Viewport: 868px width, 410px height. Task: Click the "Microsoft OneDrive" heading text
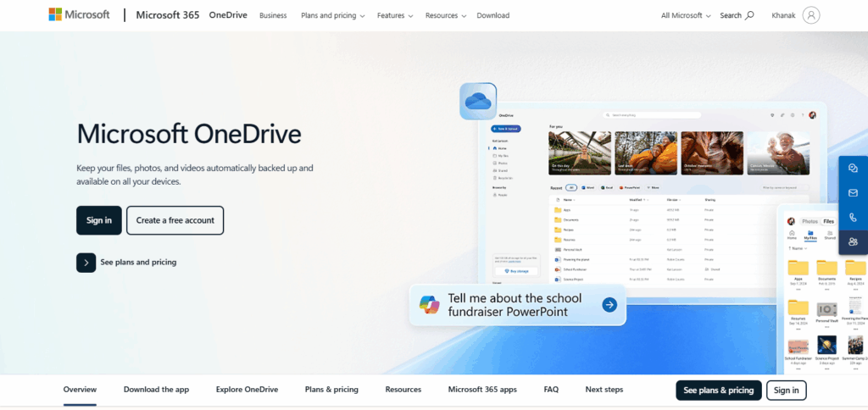(x=189, y=134)
